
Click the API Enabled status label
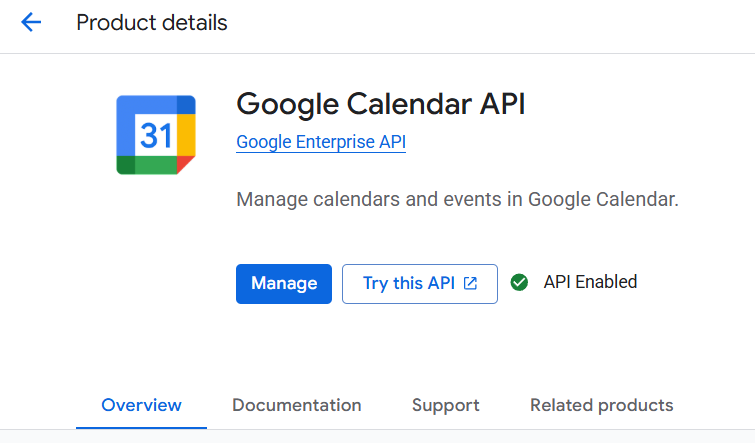590,282
